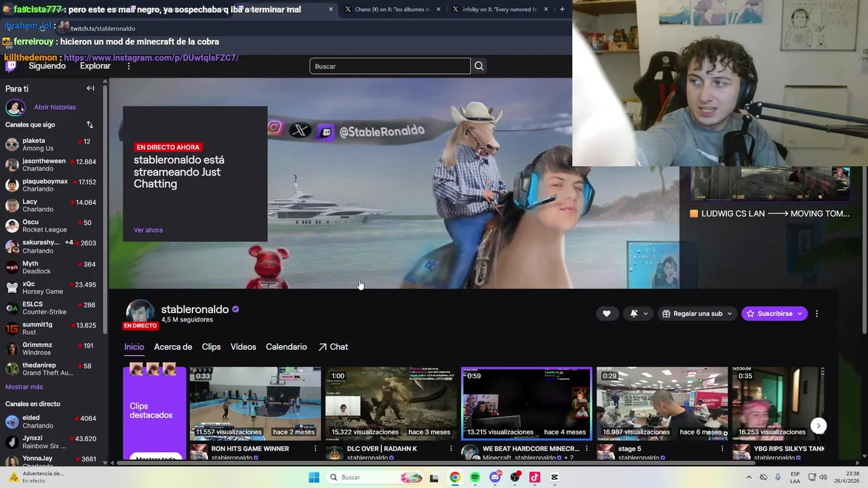Open stage 5 clip thumbnail

[663, 404]
